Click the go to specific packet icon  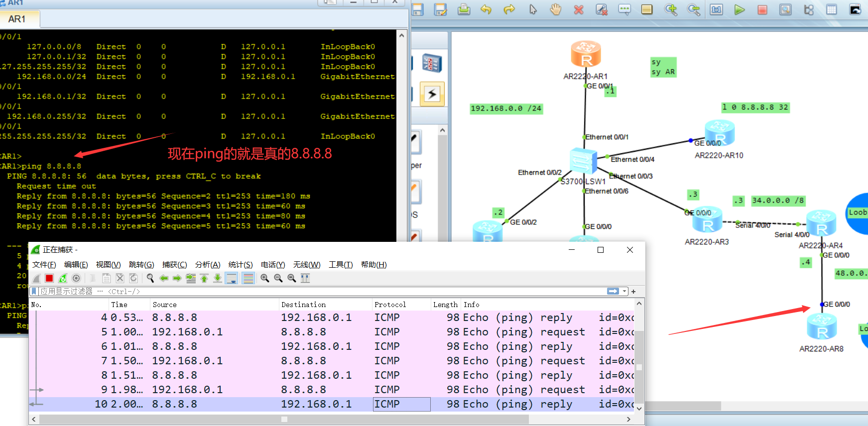191,278
